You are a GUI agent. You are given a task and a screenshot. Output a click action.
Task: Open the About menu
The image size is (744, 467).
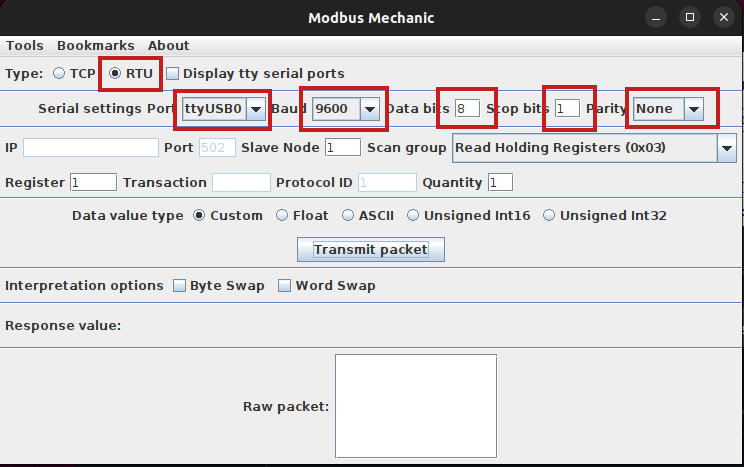click(x=168, y=45)
